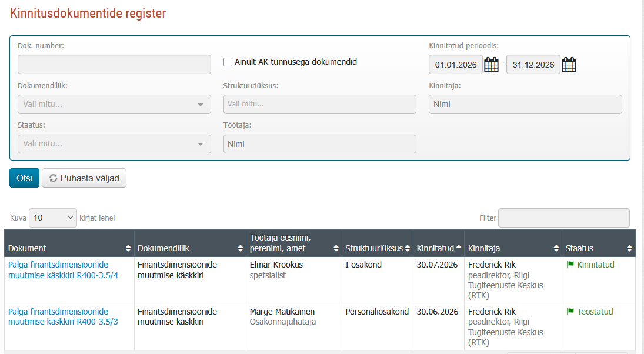This screenshot has width=644, height=354.
Task: Sort by Staatus column arrows
Action: tap(630, 248)
